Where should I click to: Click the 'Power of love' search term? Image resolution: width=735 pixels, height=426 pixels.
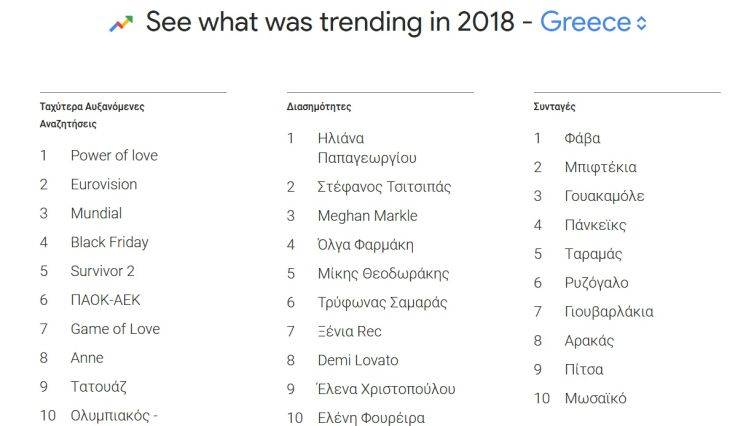(x=113, y=155)
